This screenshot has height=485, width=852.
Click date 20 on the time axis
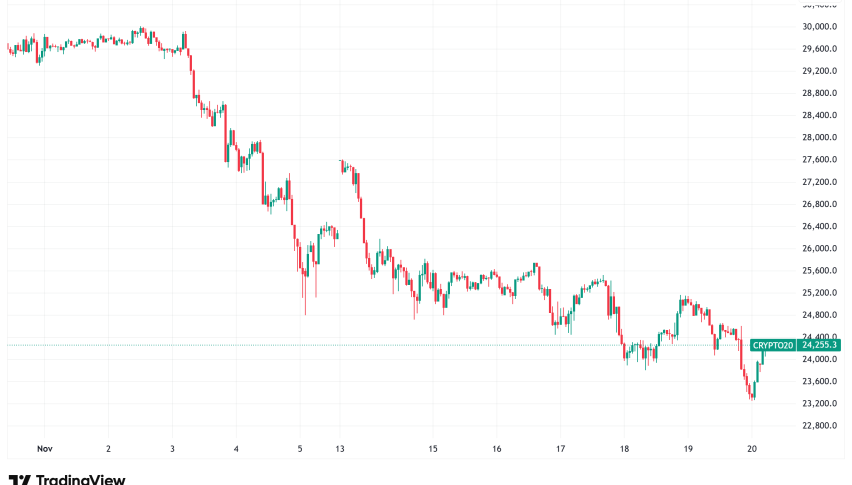[752, 449]
